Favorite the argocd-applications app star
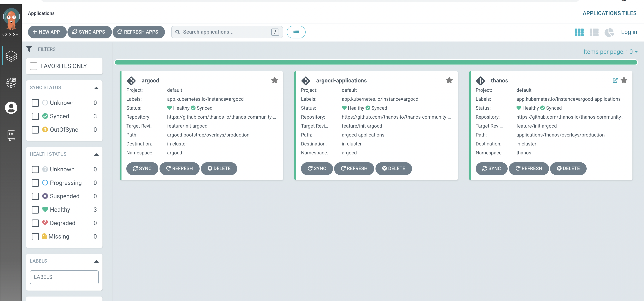Viewport: 644px width, 301px height. pos(449,80)
